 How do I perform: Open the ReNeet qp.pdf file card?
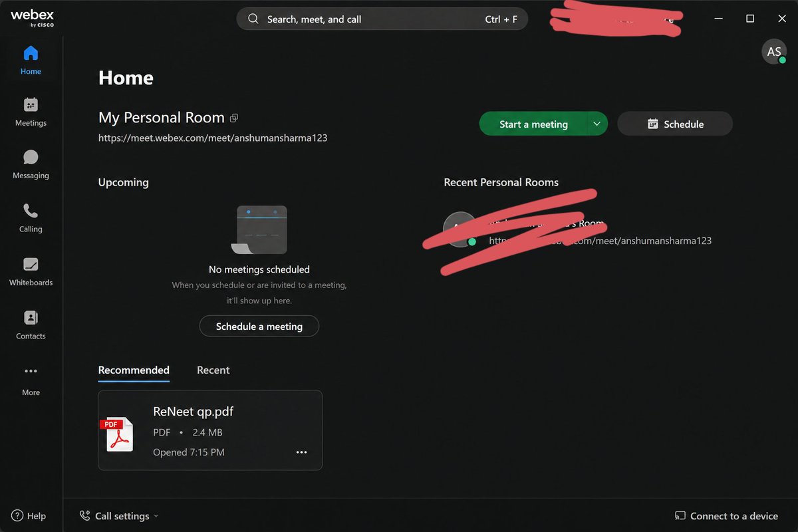(x=210, y=430)
